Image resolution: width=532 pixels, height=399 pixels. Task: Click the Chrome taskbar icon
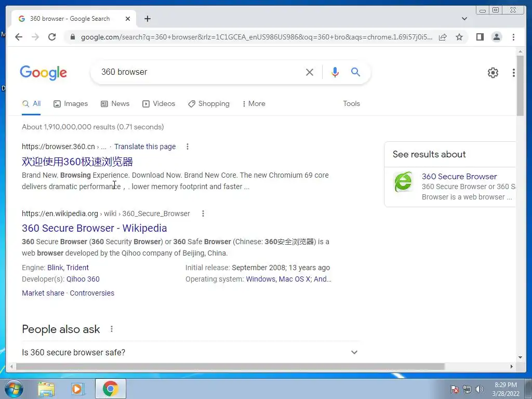click(x=110, y=389)
